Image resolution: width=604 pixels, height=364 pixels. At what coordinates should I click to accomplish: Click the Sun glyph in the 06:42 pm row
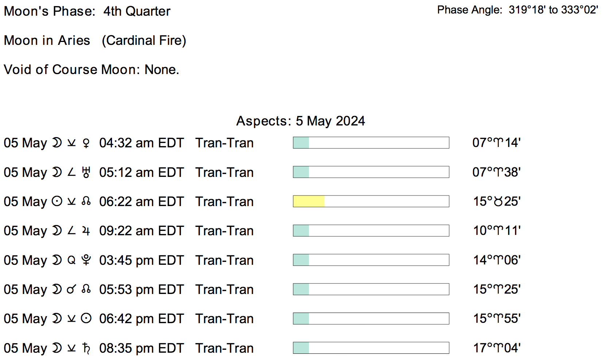[x=86, y=319]
